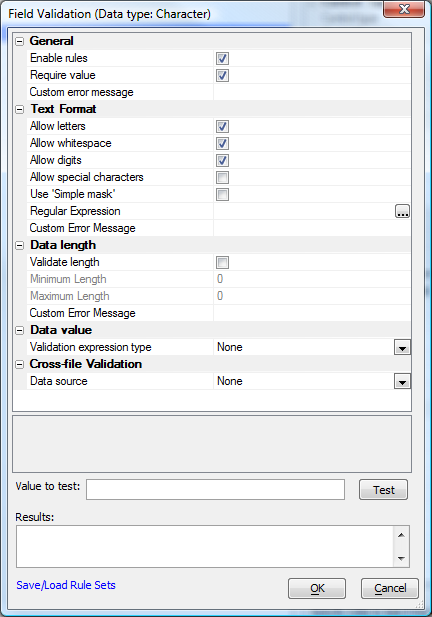Open Regular Expression ellipsis editor button

402,211
